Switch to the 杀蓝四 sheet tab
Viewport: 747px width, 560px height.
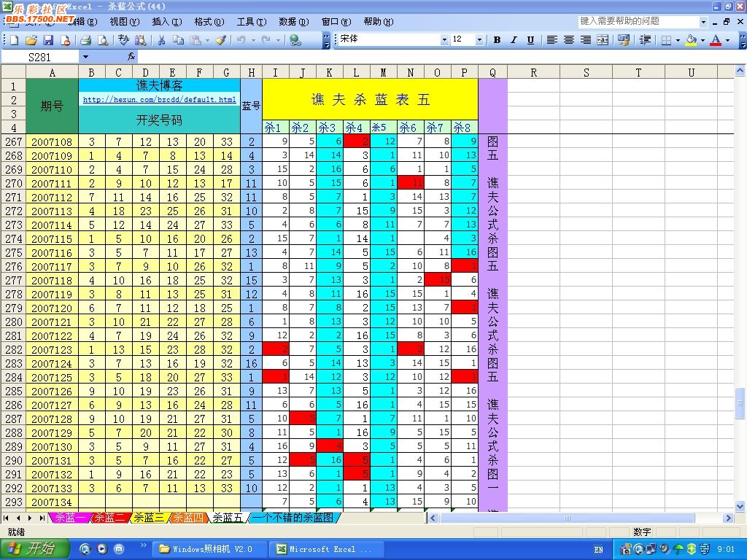pyautogui.click(x=187, y=518)
